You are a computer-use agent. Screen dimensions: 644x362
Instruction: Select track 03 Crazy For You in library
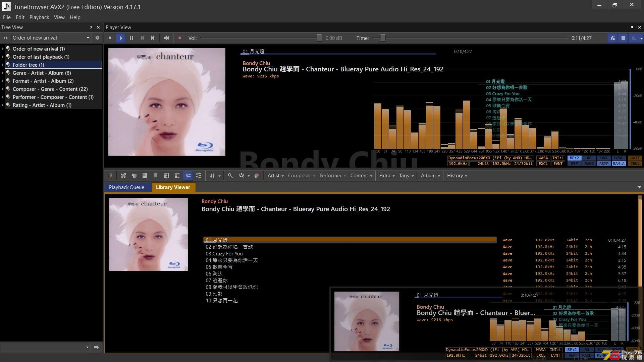(x=224, y=254)
